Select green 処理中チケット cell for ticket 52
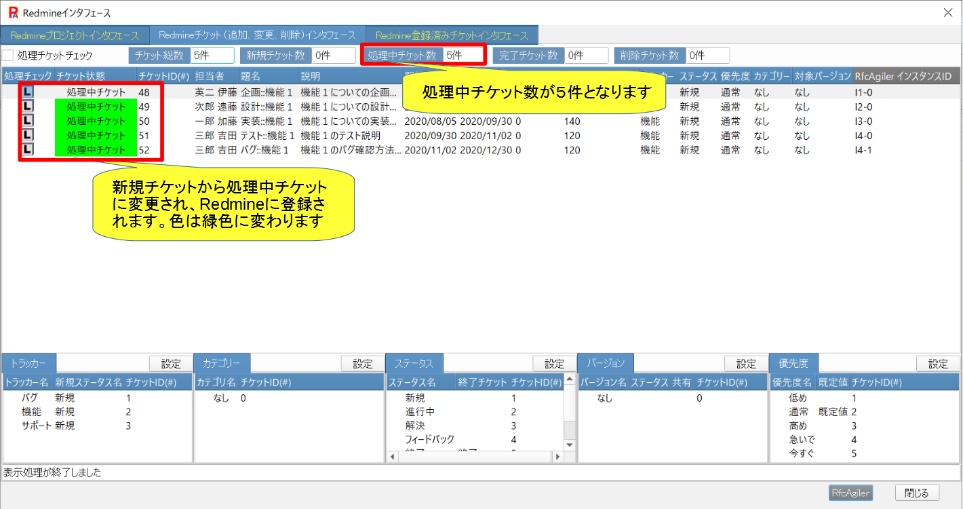963x509 pixels. pyautogui.click(x=96, y=150)
